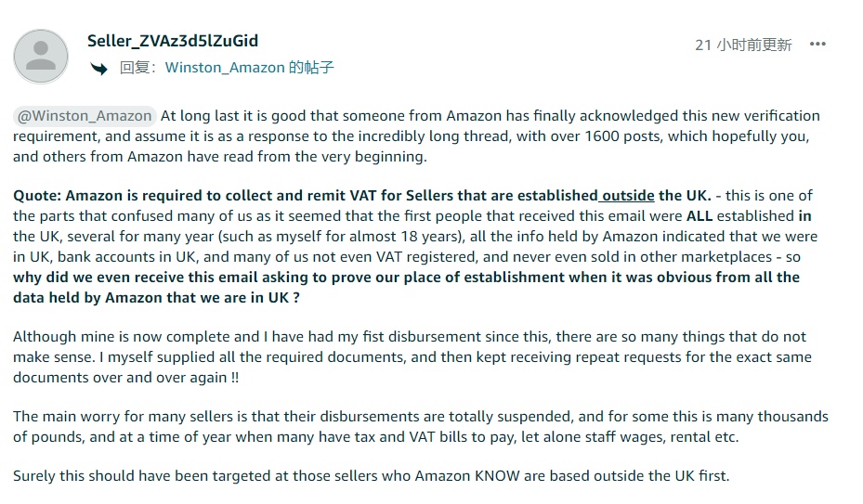The height and width of the screenshot is (504, 863).
Task: Click the underlined word "outside"
Action: 627,195
